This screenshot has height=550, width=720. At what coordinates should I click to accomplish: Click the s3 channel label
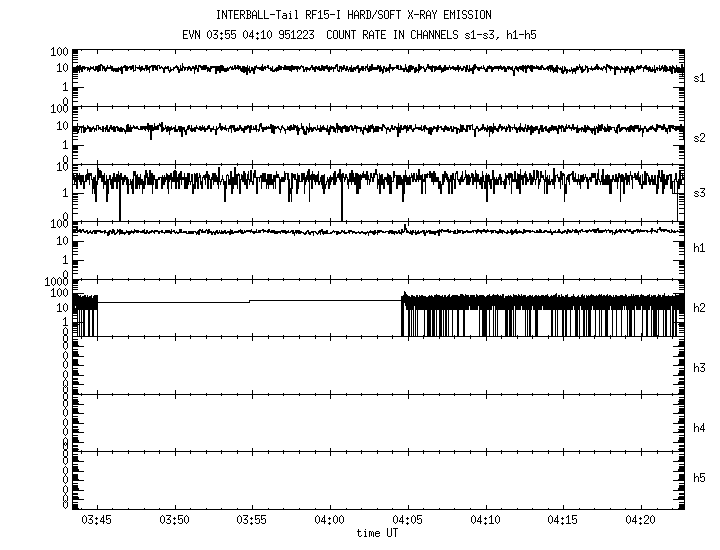[x=699, y=192]
